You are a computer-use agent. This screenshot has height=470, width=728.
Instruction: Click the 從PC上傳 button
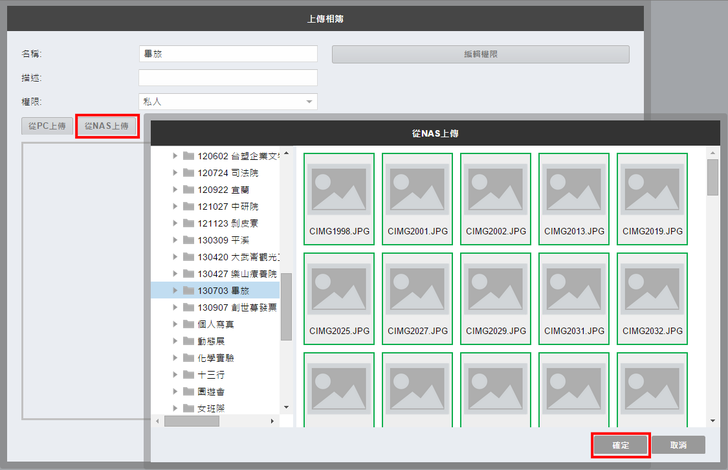click(47, 126)
